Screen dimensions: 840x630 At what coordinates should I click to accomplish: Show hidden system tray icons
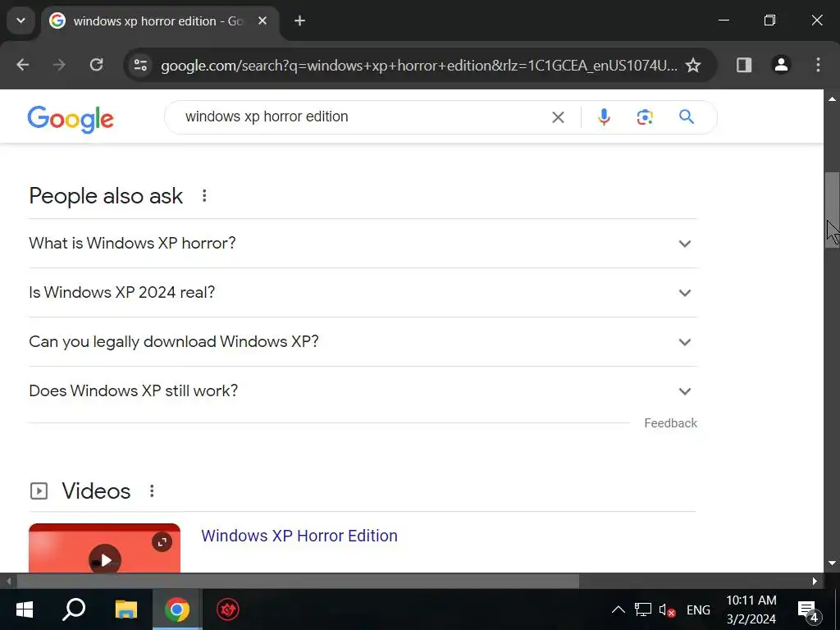click(618, 609)
